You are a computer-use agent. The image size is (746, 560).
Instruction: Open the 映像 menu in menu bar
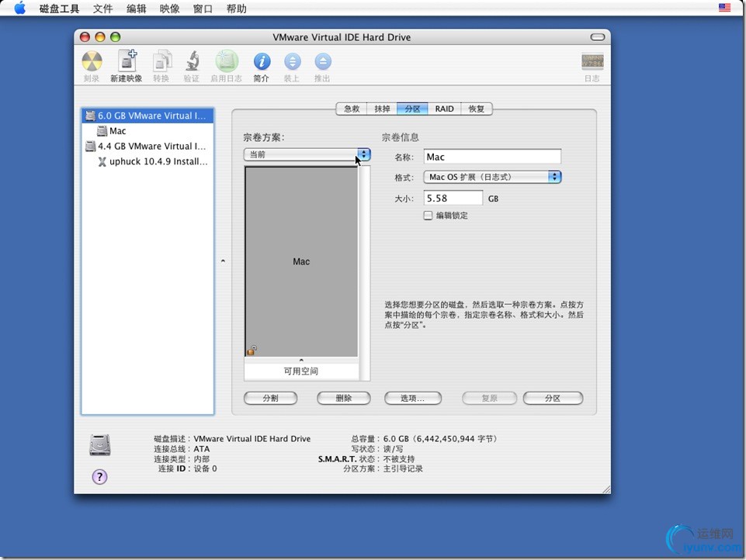[169, 9]
